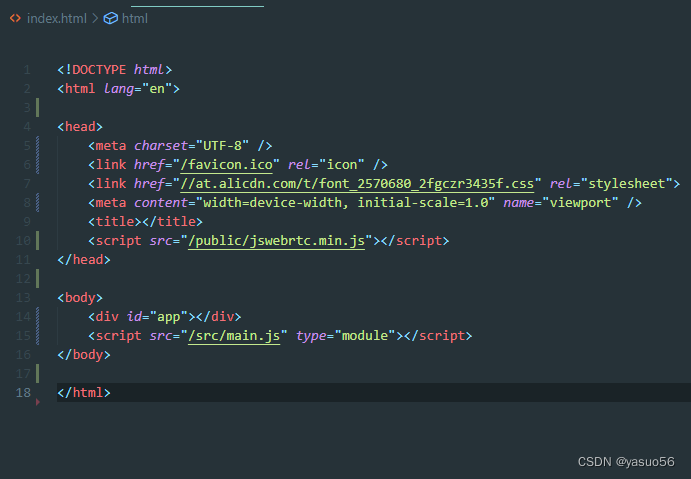
Task: Click the opening <head> tag
Action: (x=80, y=127)
